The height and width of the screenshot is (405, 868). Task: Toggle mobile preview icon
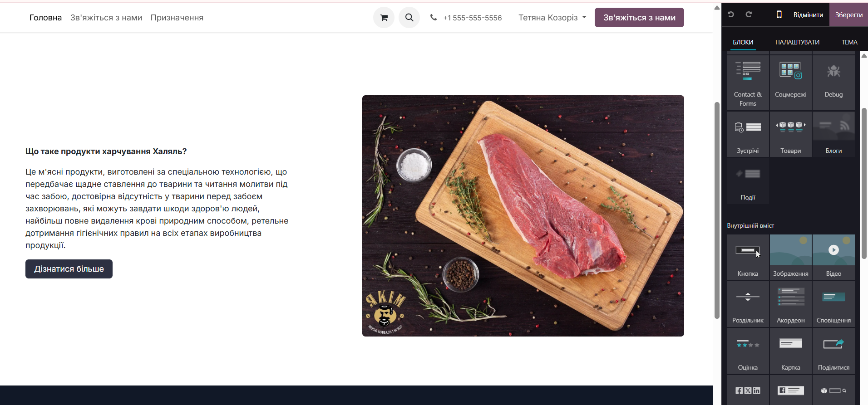pyautogui.click(x=779, y=15)
